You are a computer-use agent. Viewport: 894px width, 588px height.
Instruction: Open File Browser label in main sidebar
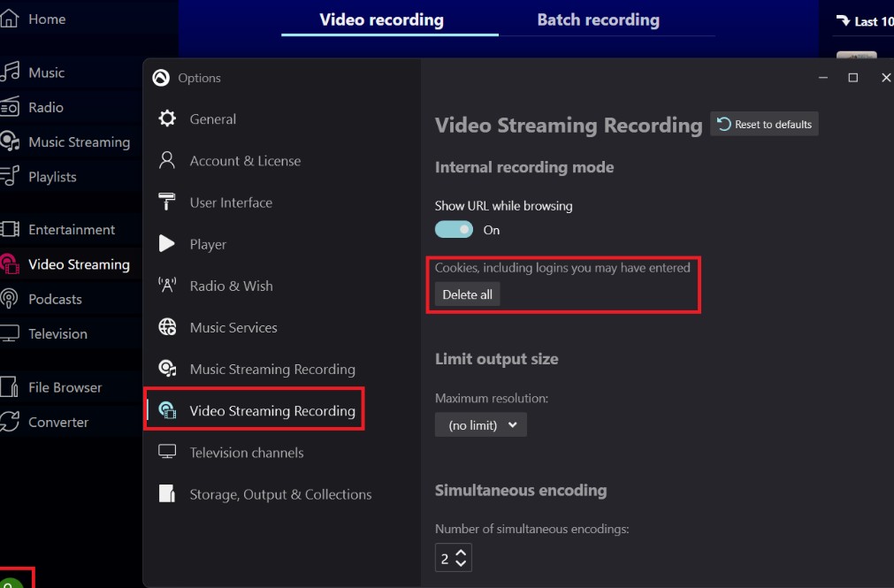pos(65,387)
